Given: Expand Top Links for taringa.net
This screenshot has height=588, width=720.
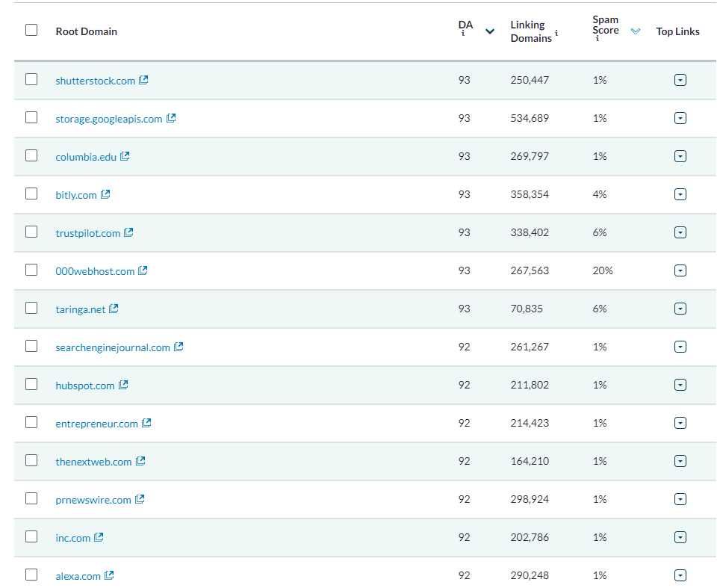Looking at the screenshot, I should tap(680, 309).
